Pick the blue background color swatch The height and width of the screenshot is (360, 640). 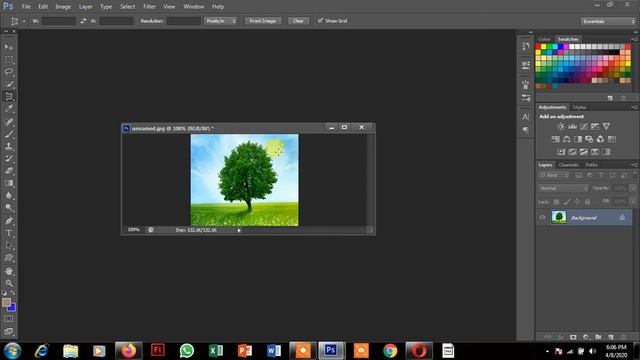pos(12,308)
